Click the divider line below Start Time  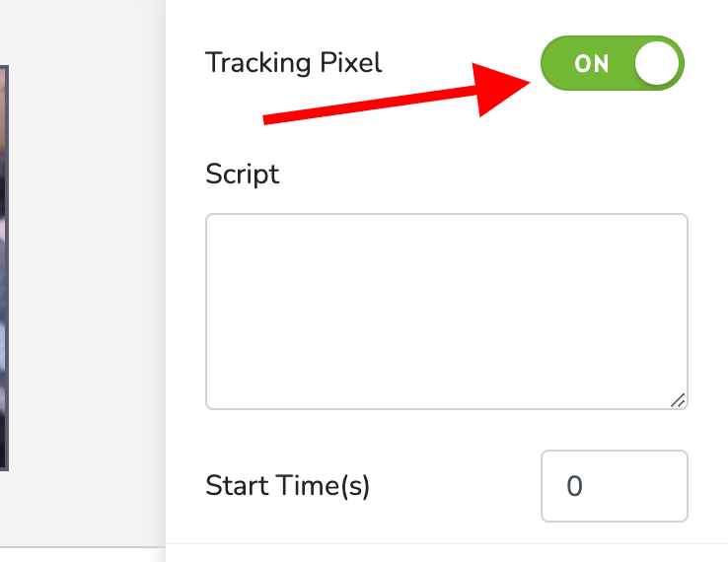(x=447, y=542)
